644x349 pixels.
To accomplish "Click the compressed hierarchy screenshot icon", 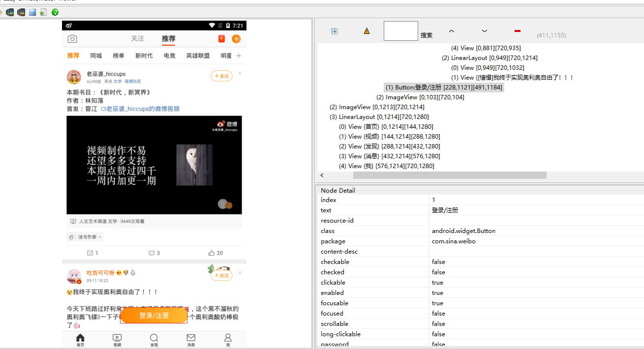I will click(x=21, y=12).
